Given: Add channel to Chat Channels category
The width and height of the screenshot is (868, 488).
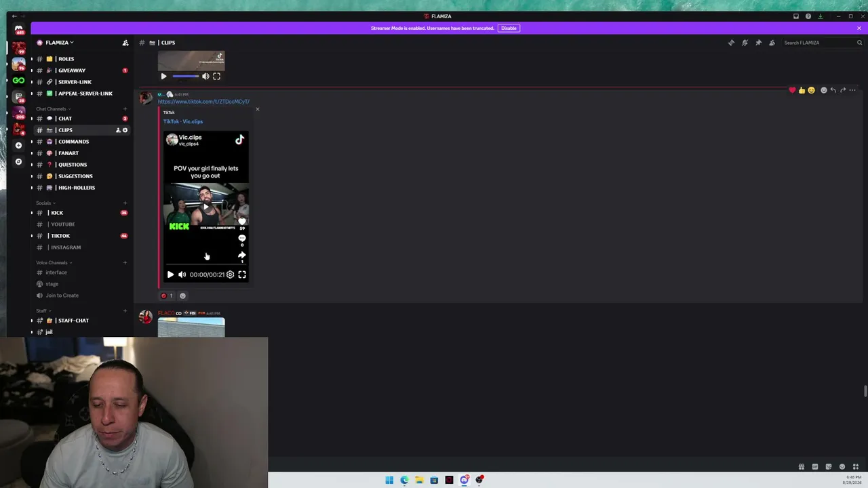Looking at the screenshot, I should coord(125,109).
